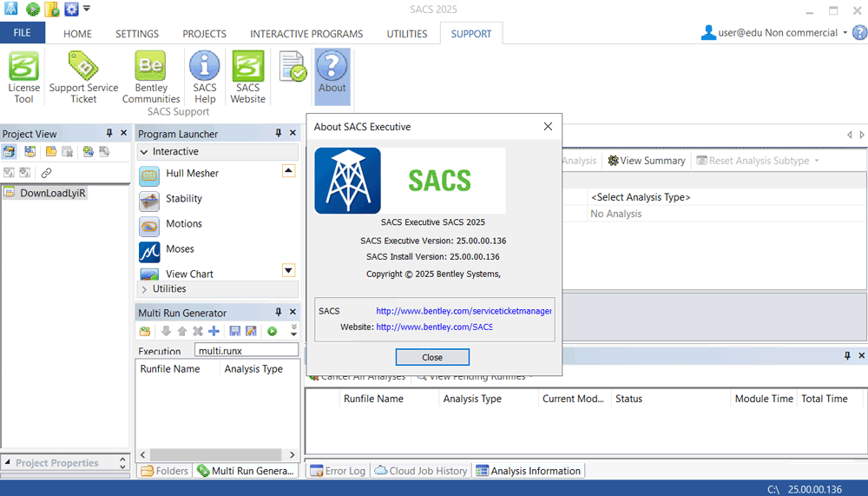
Task: Click the gray move up arrow in Multi Run Generator
Action: tap(182, 332)
